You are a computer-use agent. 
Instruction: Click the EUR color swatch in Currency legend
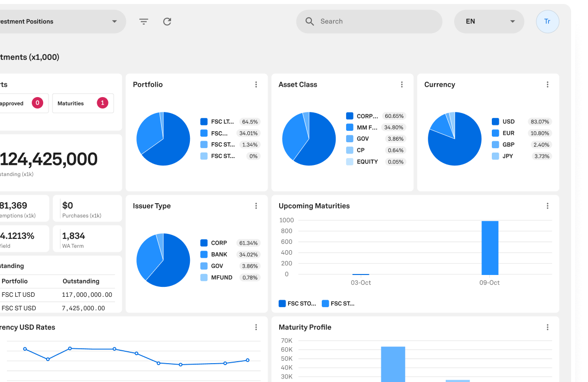[x=495, y=133]
